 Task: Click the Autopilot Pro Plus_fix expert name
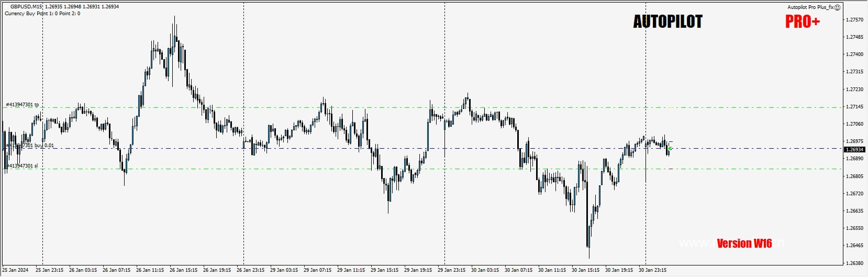811,7
